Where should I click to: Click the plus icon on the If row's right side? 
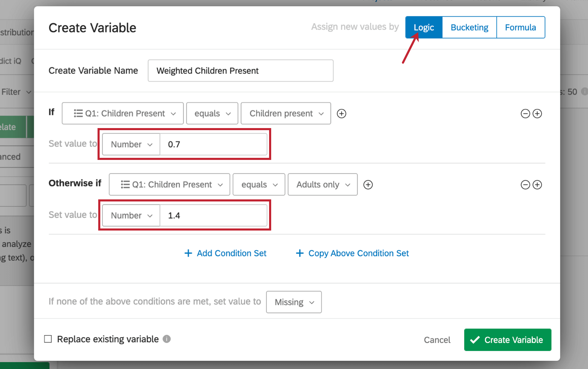(x=537, y=113)
